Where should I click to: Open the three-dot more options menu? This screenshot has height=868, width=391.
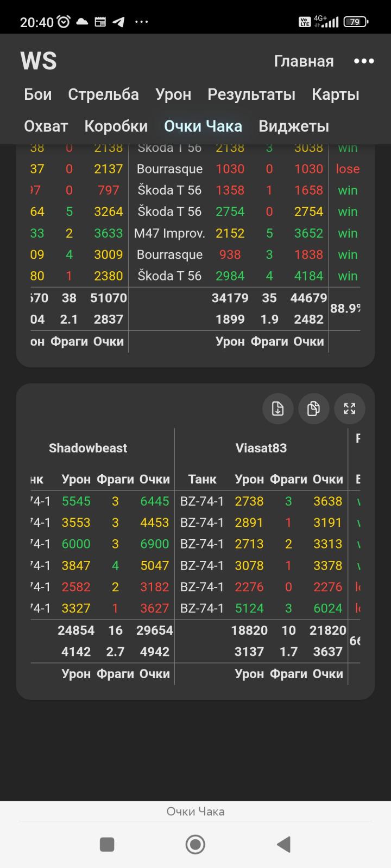tap(363, 61)
